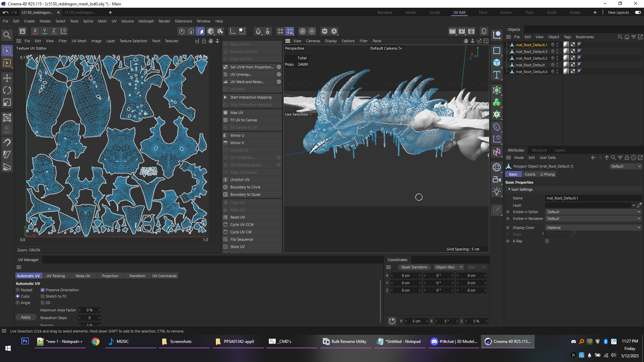Click the Render View clapperboard icon
Viewport: 644px width, 362px height.
452,31
